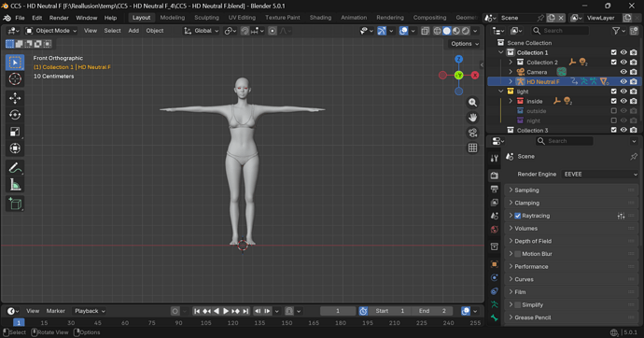644x338 pixels.
Task: Switch to the Modeling workspace tab
Action: (172, 18)
